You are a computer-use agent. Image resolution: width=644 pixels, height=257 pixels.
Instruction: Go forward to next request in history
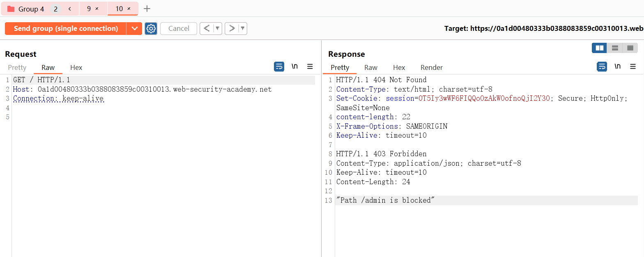(232, 28)
